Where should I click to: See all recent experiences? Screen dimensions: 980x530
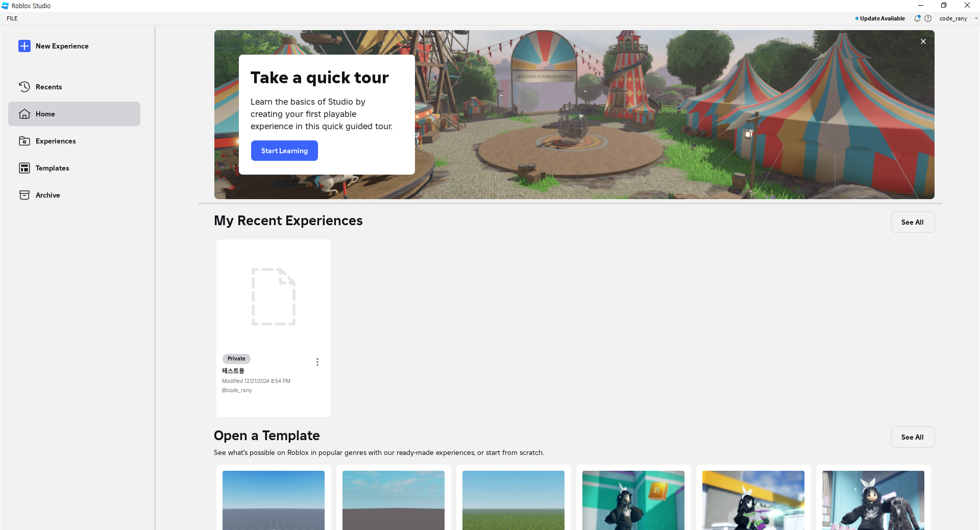click(913, 222)
